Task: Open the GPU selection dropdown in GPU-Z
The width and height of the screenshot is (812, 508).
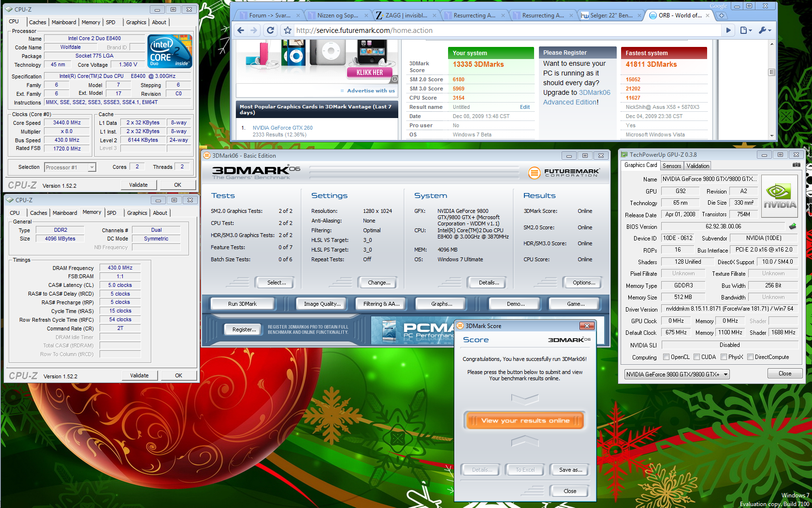Action: [725, 374]
